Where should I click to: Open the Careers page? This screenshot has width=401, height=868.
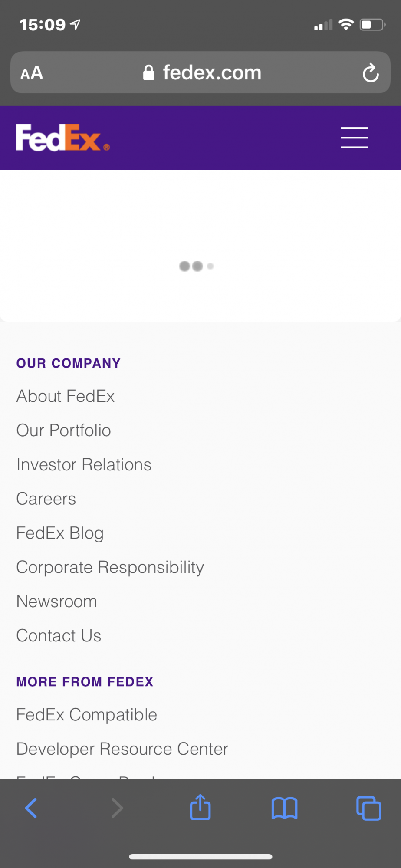[46, 499]
